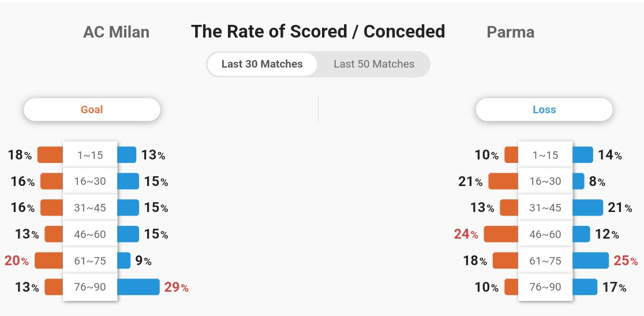Image resolution: width=644 pixels, height=316 pixels.
Task: Click AC Milan's 46~60 interval label
Action: pyautogui.click(x=91, y=234)
